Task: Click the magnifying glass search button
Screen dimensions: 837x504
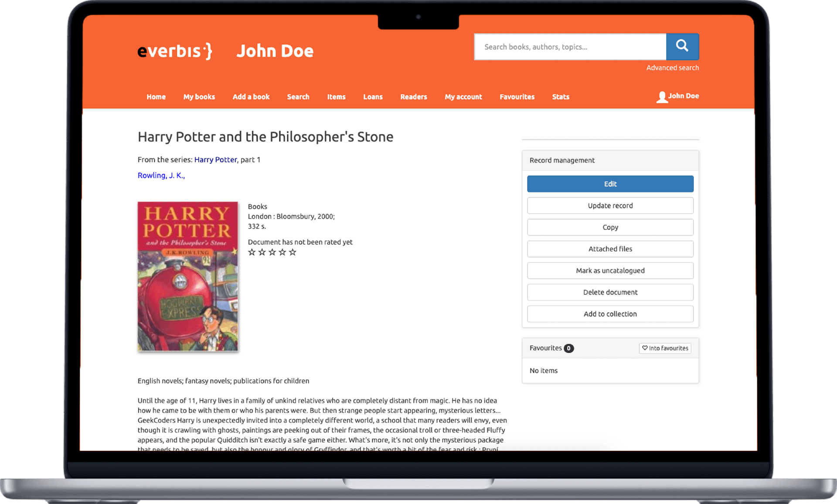Action: tap(682, 47)
